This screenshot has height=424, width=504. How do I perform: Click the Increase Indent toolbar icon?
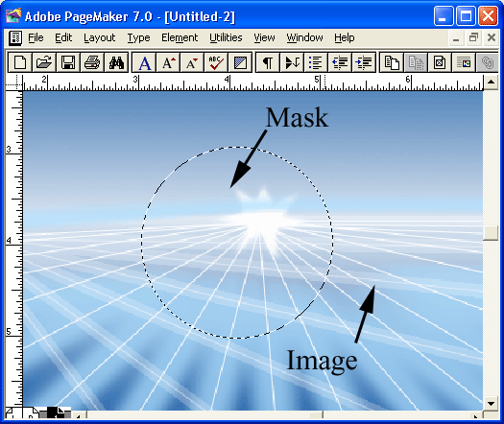364,62
